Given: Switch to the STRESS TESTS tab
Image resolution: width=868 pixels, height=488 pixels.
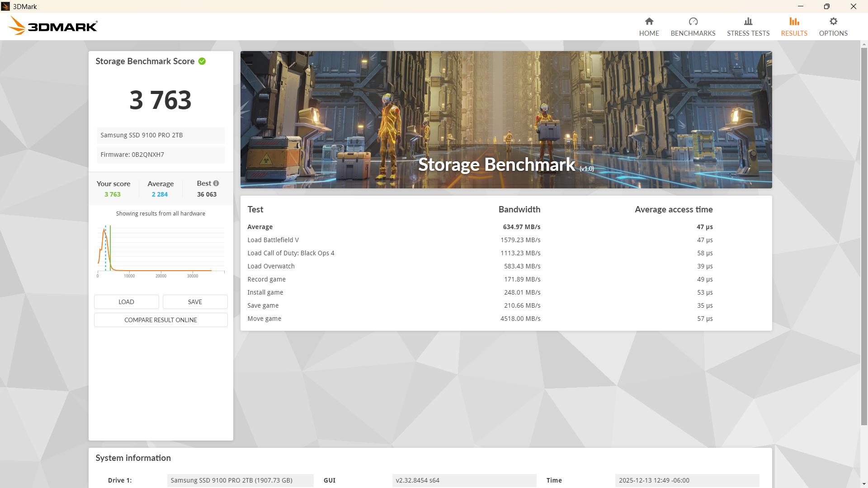Looking at the screenshot, I should pos(748,27).
